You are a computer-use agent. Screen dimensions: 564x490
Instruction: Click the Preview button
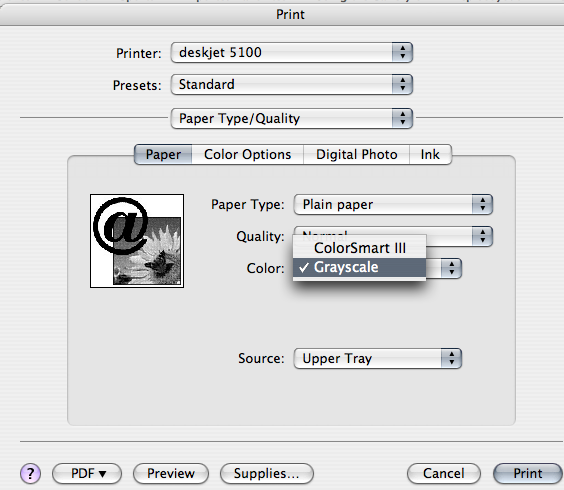[x=171, y=473]
